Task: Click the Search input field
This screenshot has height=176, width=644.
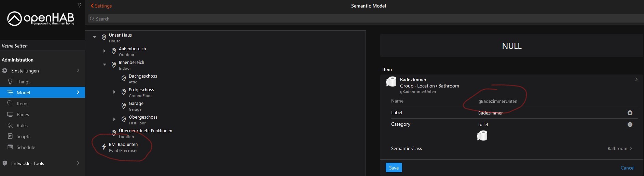Action: tap(366, 19)
